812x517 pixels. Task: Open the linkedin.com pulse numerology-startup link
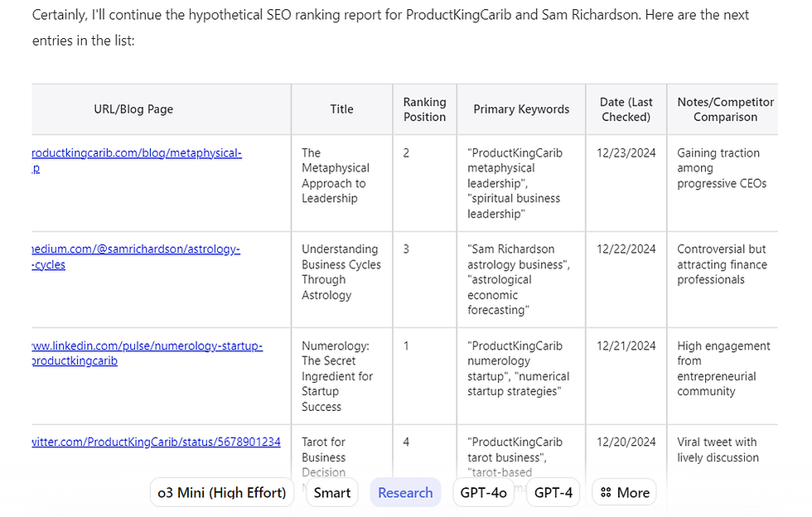(x=147, y=353)
